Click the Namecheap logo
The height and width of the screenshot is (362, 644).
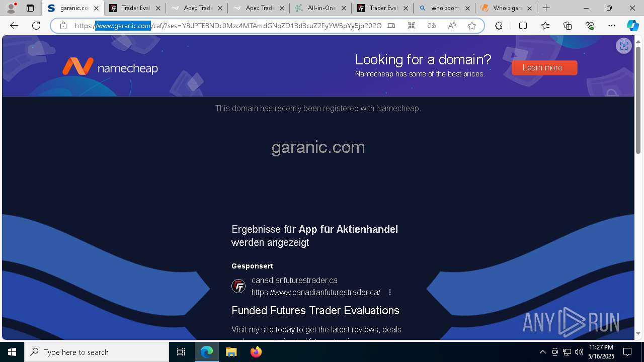coord(110,67)
